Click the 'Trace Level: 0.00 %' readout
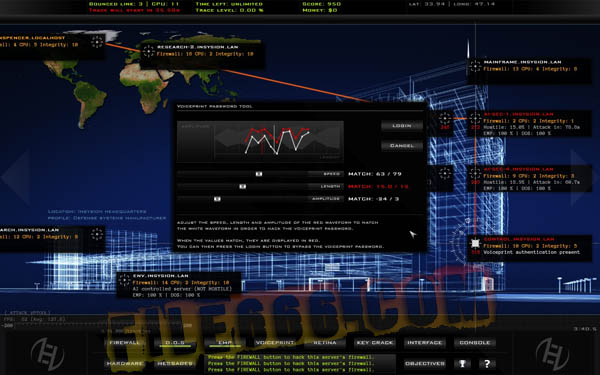Screen dimensions: 600x375 coord(230,10)
